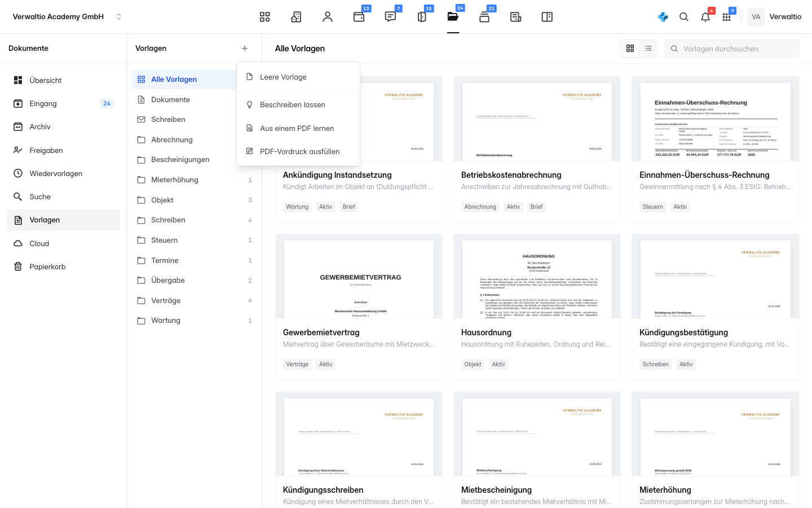Viewport: 812px width, 508px height.
Task: Switch to grid view of templates
Action: point(630,49)
